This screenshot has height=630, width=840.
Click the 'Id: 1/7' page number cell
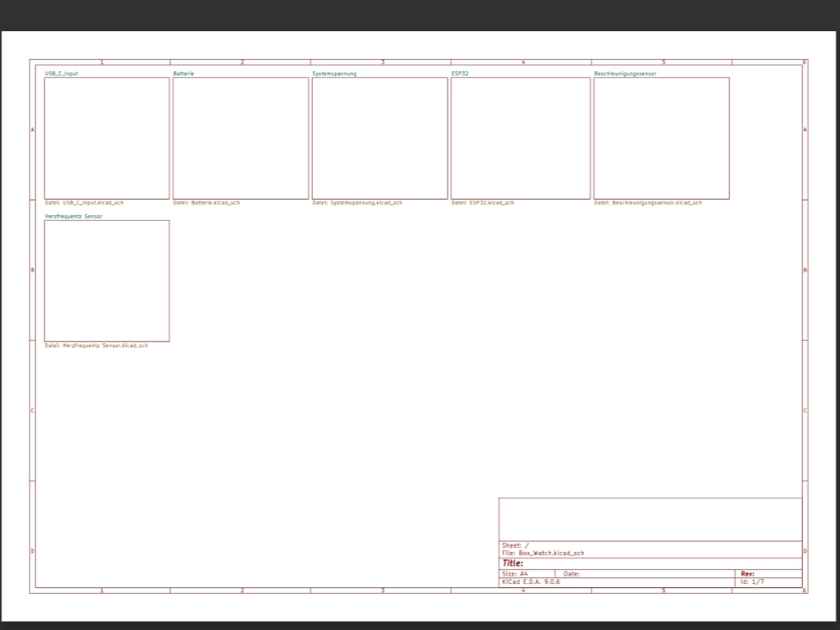pos(752,582)
